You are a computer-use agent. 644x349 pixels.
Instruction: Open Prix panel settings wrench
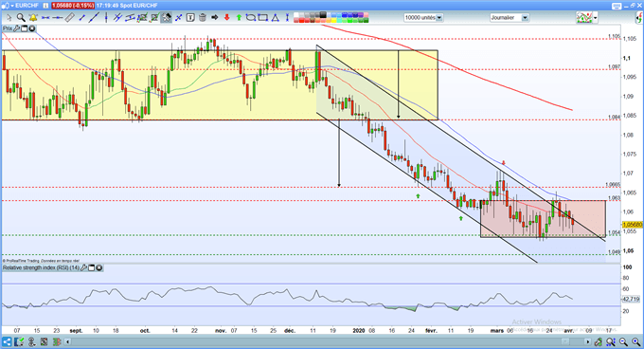pyautogui.click(x=16, y=28)
